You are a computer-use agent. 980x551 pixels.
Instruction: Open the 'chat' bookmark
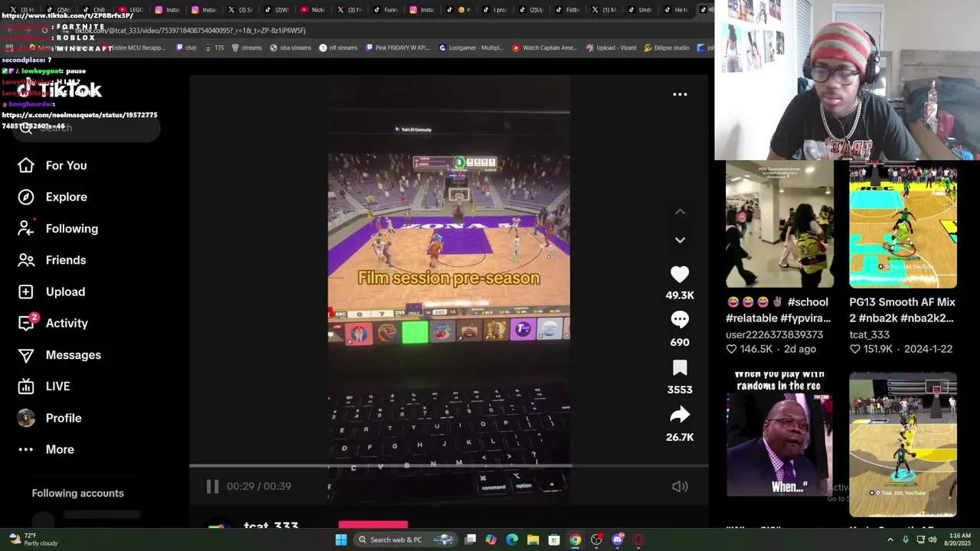186,47
